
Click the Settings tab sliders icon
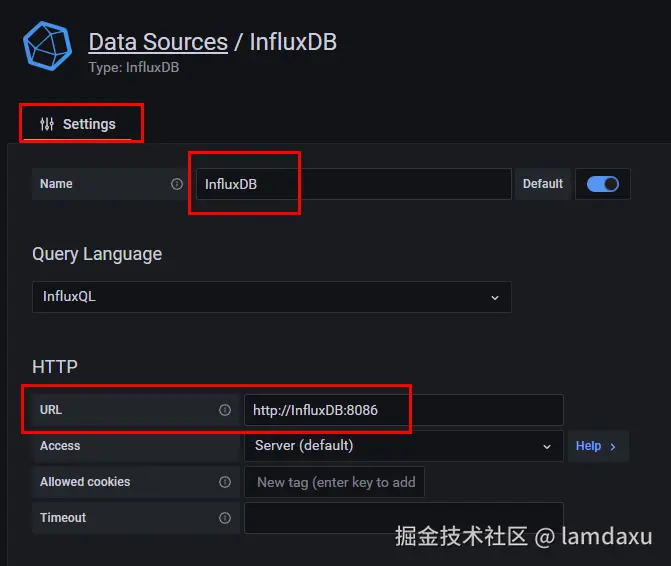47,124
